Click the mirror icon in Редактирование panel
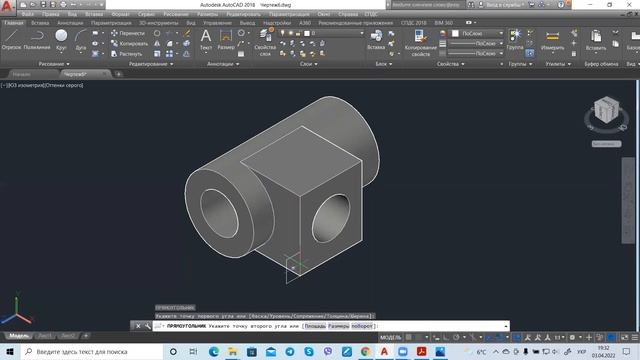Viewport: 640px width, 360px height. pyautogui.click(x=157, y=43)
